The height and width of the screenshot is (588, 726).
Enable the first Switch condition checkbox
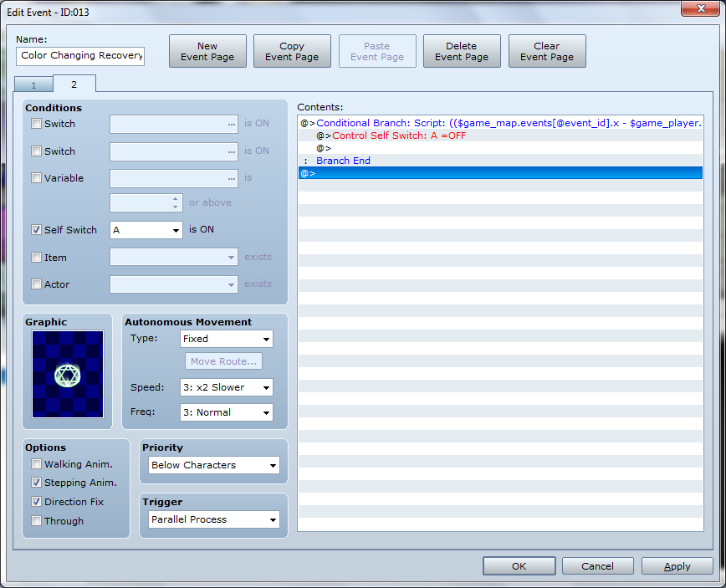tap(36, 124)
